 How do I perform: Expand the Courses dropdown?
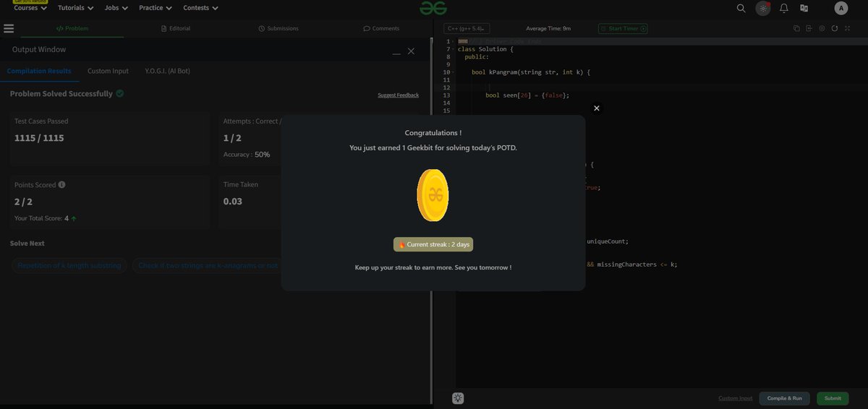31,8
